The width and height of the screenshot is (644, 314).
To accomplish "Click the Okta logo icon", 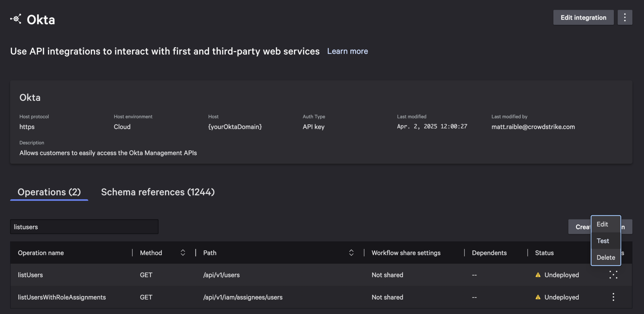I will tap(16, 19).
